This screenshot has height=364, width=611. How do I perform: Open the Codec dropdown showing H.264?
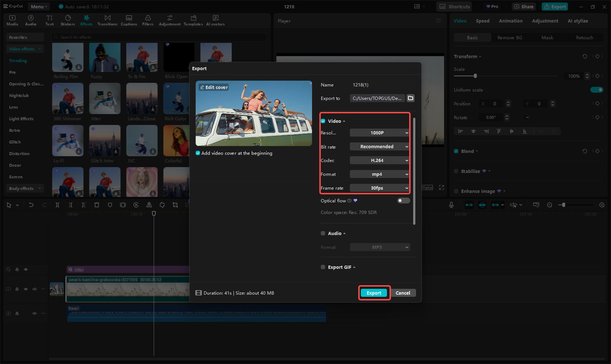click(x=379, y=160)
